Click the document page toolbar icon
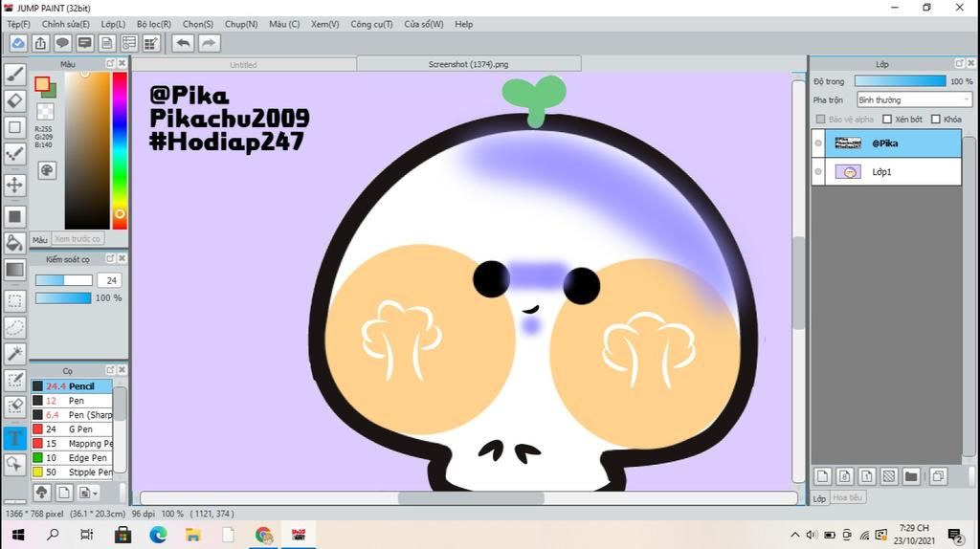The width and height of the screenshot is (980, 549). (x=107, y=43)
